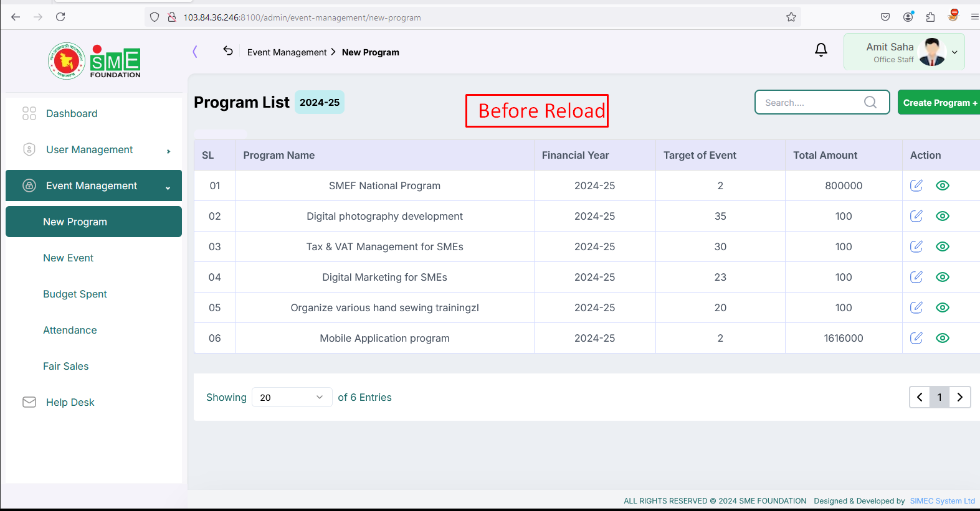Edit Digital Marketing for SMEs program

pyautogui.click(x=916, y=277)
